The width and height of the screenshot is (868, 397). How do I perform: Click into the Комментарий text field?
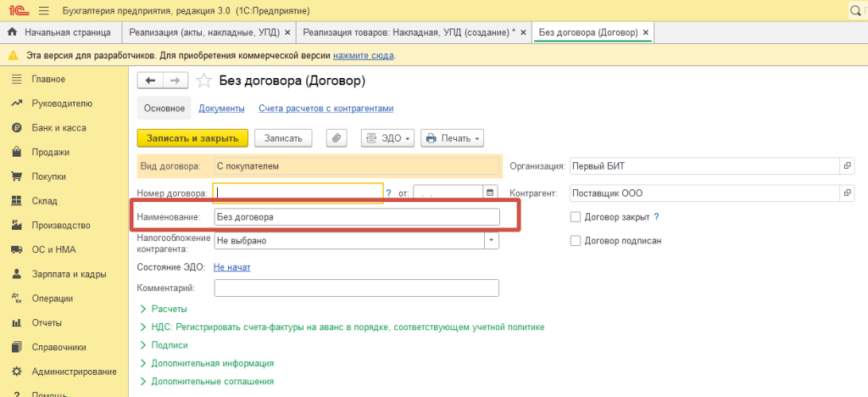pyautogui.click(x=356, y=289)
